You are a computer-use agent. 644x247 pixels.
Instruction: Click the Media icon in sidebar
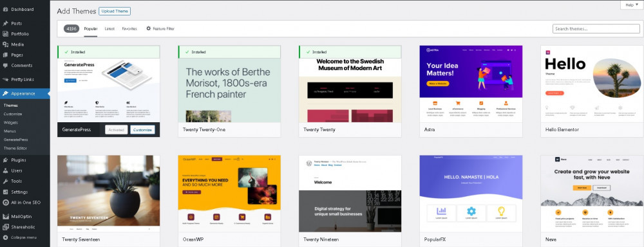click(5, 44)
